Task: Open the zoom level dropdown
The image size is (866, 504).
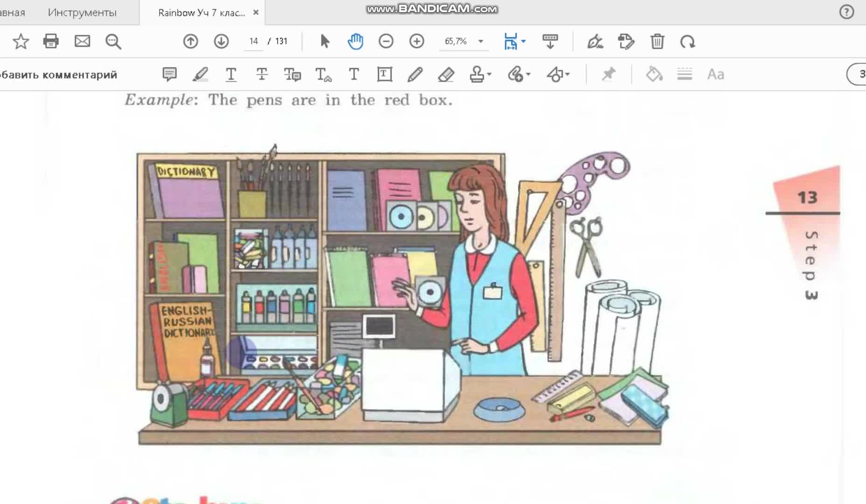Action: click(481, 41)
